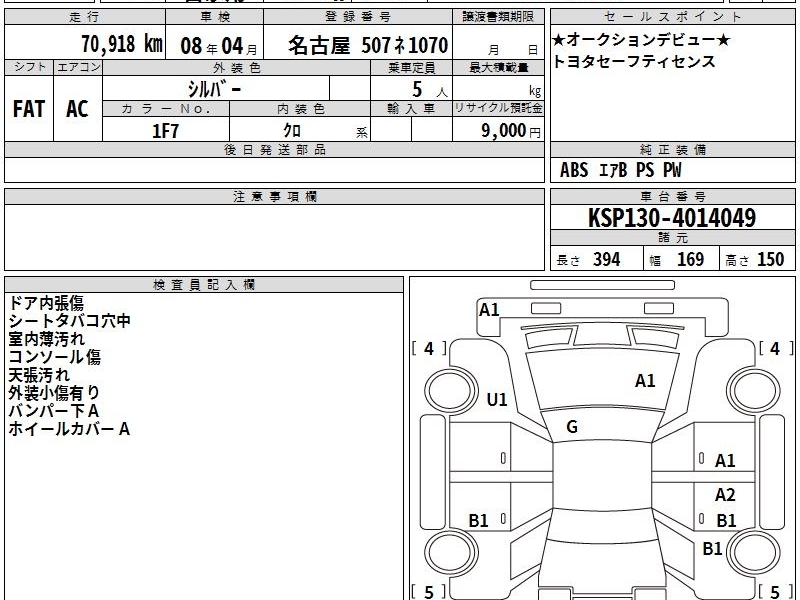Click the カラーNo. header
800x600 pixels.
[166, 109]
